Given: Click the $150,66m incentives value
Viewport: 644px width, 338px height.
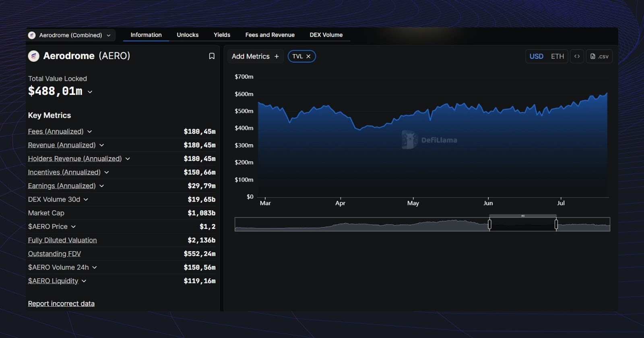Looking at the screenshot, I should [200, 172].
